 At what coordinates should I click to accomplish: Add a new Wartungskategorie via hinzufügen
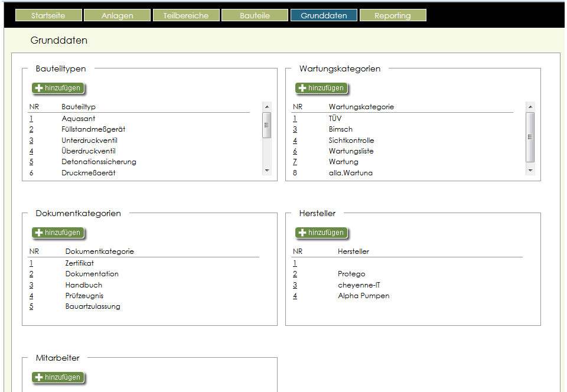pos(322,89)
